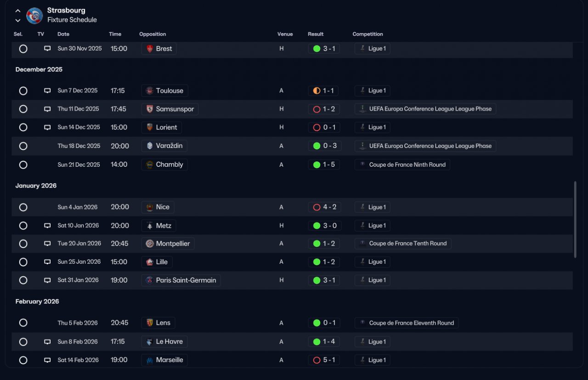Click the Ligue 1 trophy icon for Toulouse

point(362,91)
